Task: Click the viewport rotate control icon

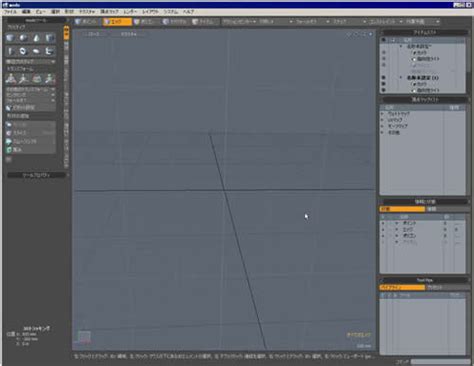Action: (x=356, y=34)
